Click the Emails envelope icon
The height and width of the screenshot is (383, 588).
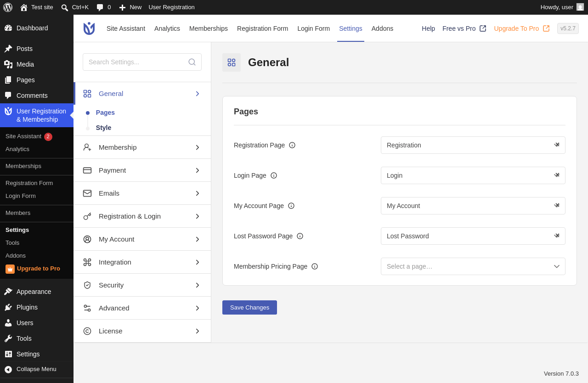pos(87,193)
